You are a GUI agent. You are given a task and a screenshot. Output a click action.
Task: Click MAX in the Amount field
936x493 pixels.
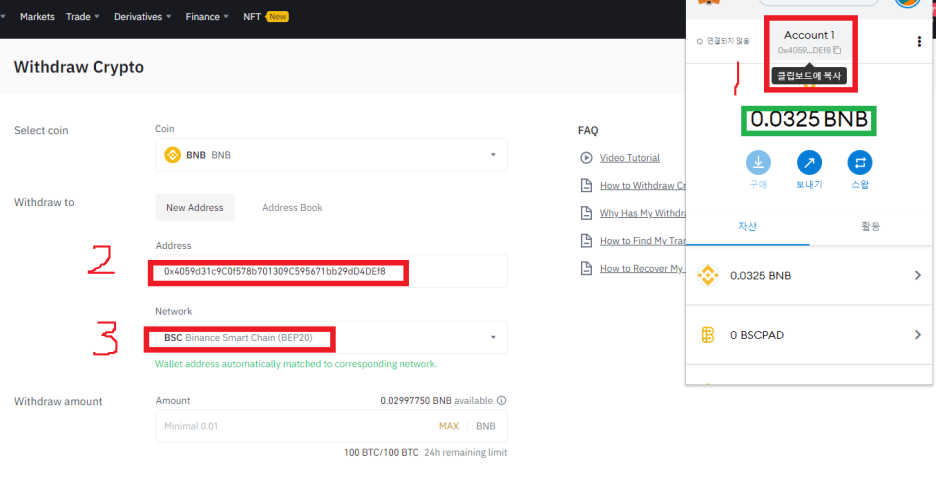448,426
